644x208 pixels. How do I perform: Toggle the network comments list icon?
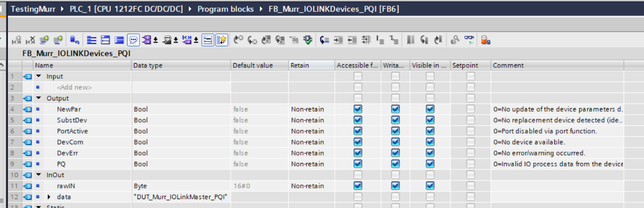pyautogui.click(x=208, y=40)
